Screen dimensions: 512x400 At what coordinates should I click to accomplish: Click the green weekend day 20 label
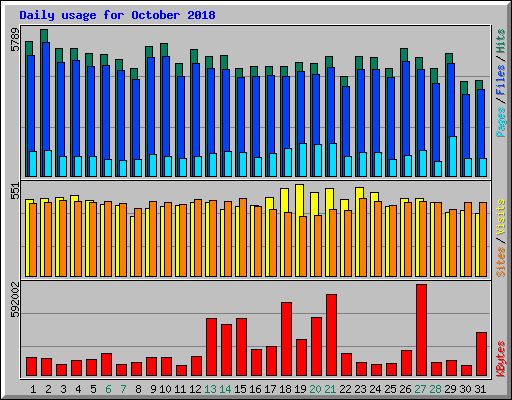(315, 389)
